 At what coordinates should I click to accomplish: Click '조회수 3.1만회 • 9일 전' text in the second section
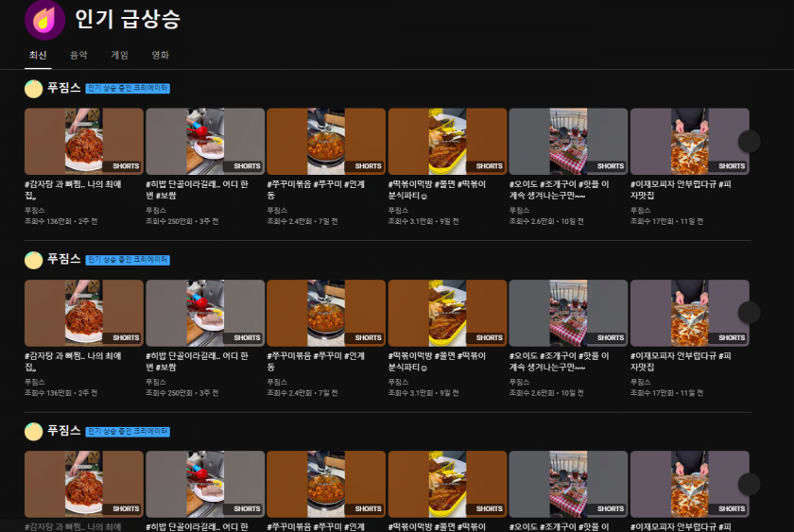(423, 393)
